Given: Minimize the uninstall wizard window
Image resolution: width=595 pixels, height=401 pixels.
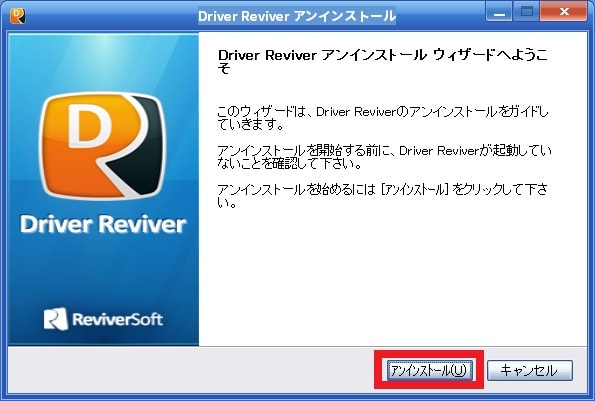Looking at the screenshot, I should 499,12.
